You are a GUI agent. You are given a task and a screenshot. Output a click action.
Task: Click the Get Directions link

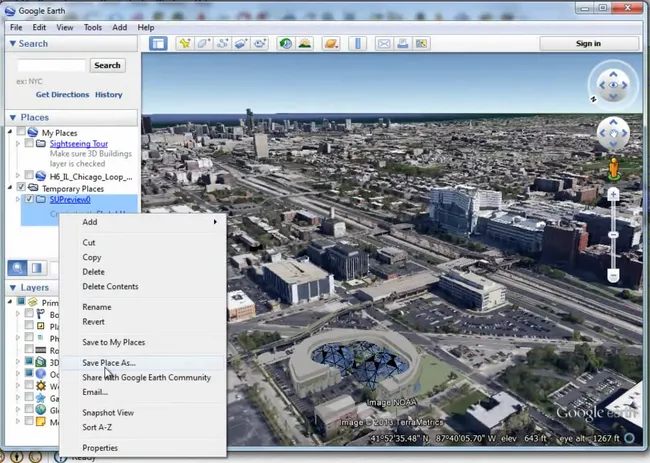(63, 95)
